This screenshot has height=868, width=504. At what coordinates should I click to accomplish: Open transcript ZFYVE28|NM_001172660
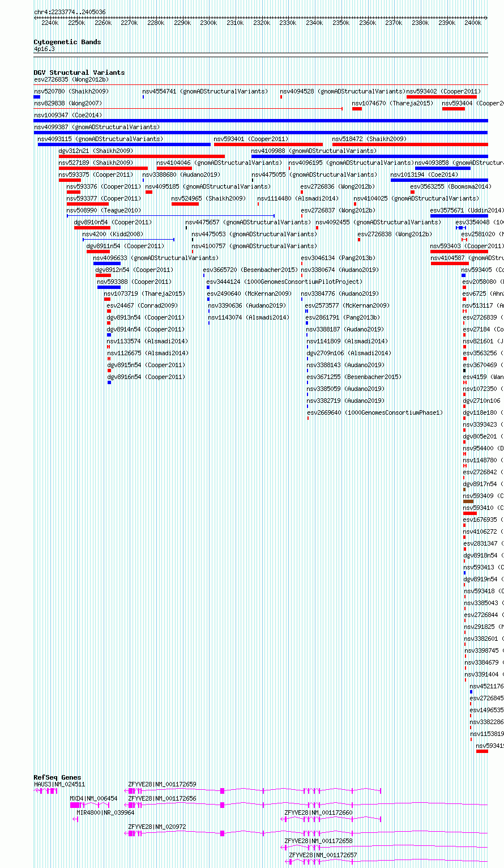[x=318, y=812]
